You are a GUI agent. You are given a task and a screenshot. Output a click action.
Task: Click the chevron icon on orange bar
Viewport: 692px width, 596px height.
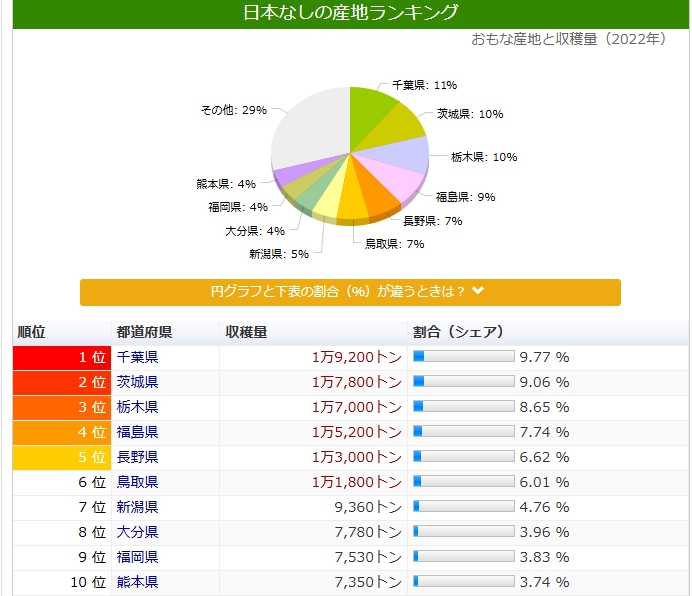coord(478,291)
